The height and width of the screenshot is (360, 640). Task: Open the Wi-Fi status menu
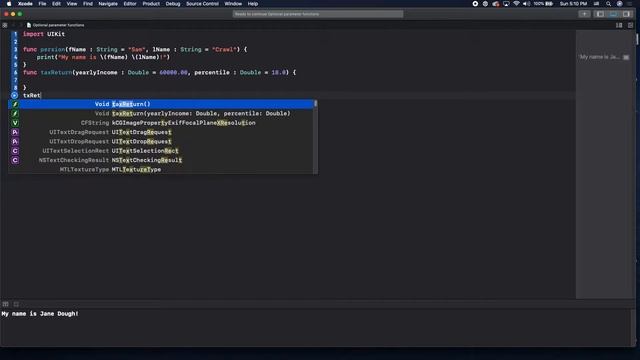(x=516, y=4)
